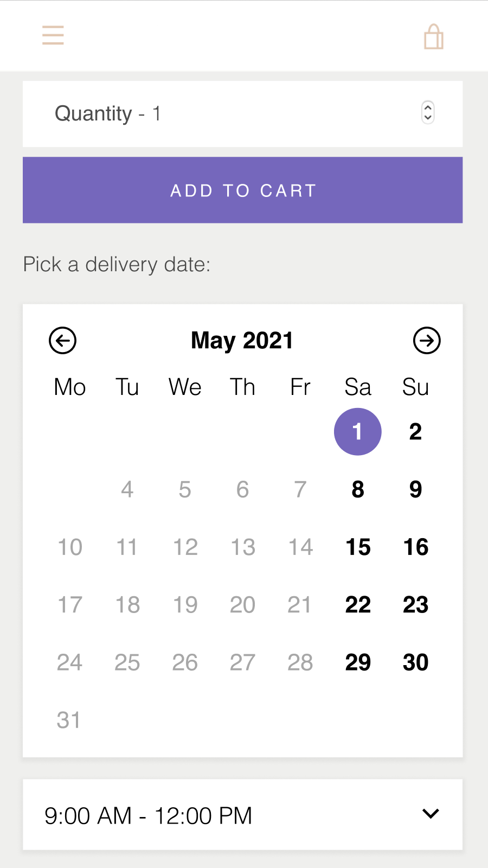Expand the delivery time slot dropdown

coord(242,815)
